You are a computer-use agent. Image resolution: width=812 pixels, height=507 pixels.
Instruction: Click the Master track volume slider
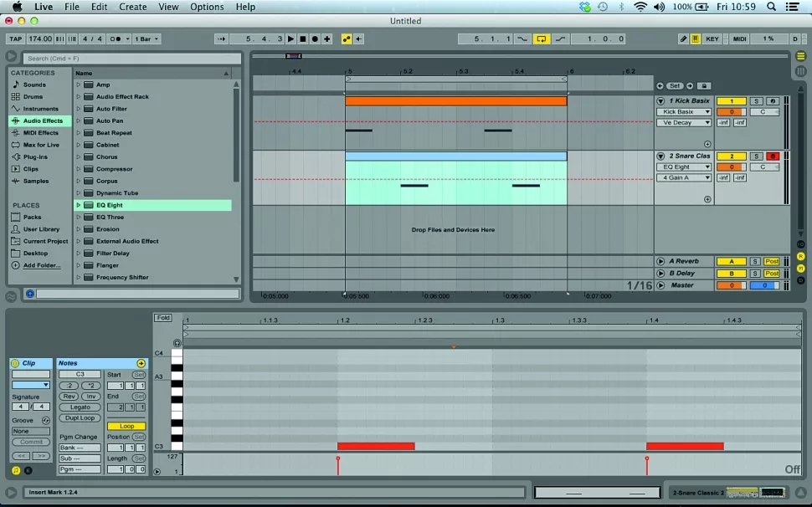[x=731, y=285]
